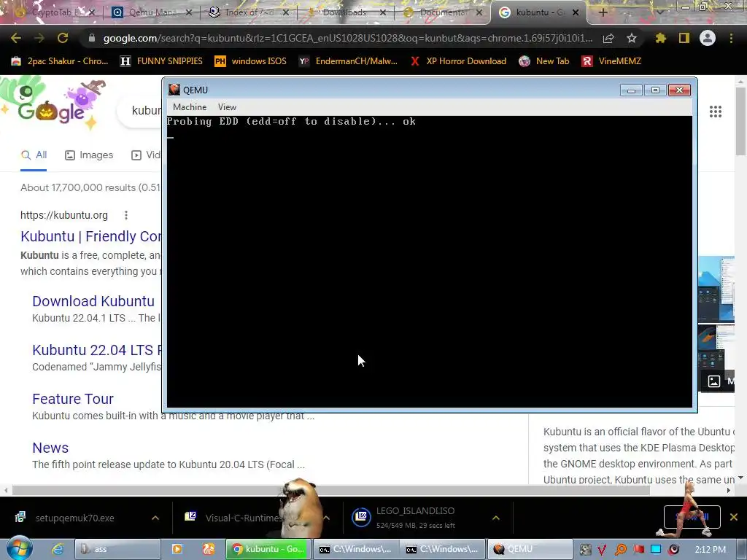747x560 pixels.
Task: Close the CryptoTab browser tab
Action: [92, 12]
